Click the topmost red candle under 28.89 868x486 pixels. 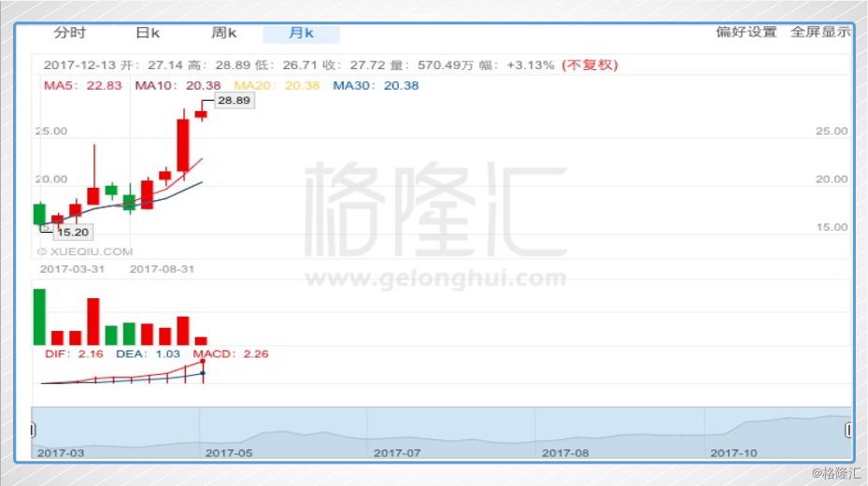(x=201, y=115)
